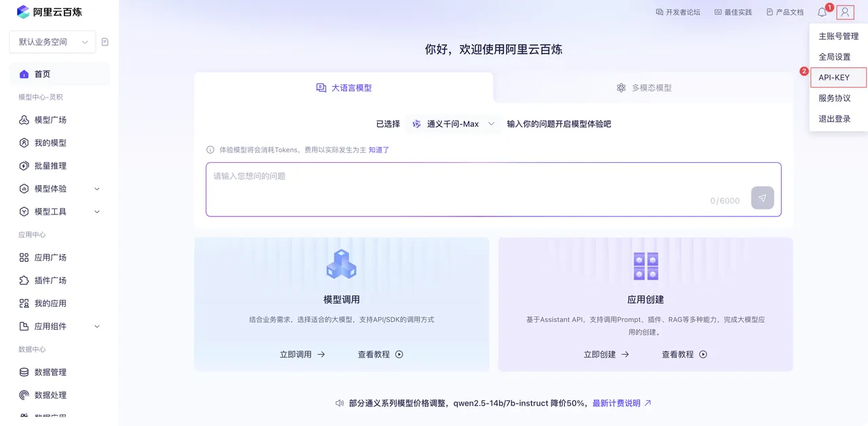Expand the 模型工具 submenu chevron
This screenshot has height=426, width=868.
pos(96,212)
